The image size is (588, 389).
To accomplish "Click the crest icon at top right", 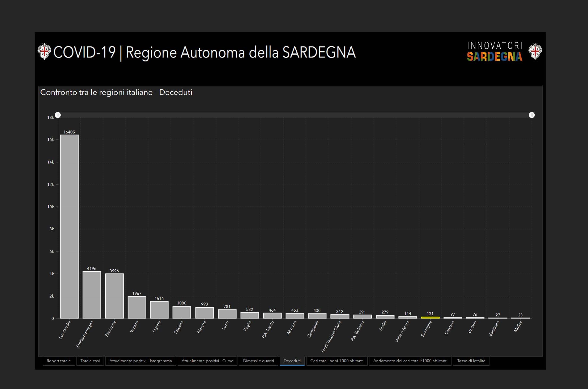I will (535, 51).
